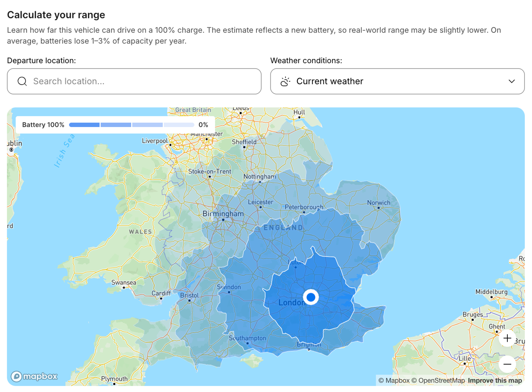
Task: Click the Bristol label on the map
Action: [x=189, y=296]
